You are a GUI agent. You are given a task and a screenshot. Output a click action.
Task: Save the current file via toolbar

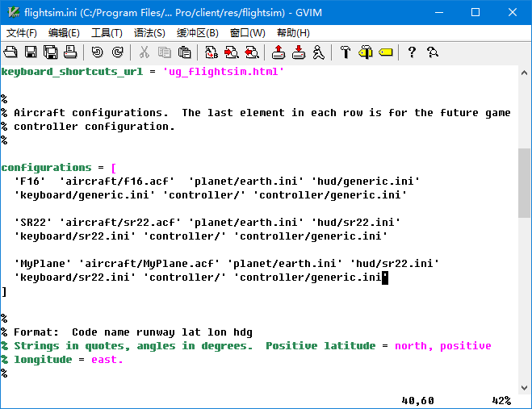(x=31, y=52)
